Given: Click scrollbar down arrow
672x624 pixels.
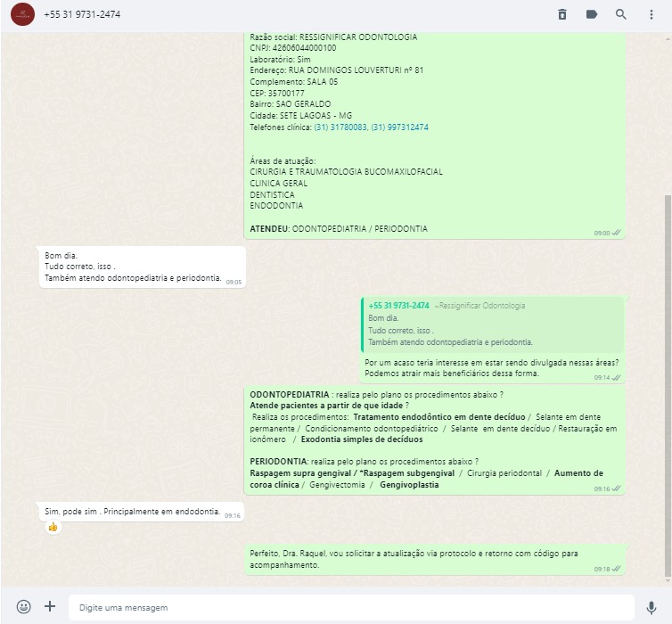Looking at the screenshot, I should click(668, 581).
